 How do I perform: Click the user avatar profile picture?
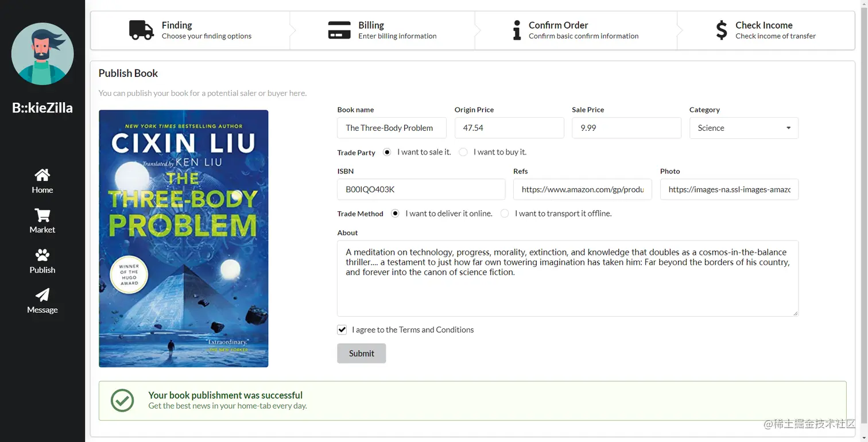42,54
